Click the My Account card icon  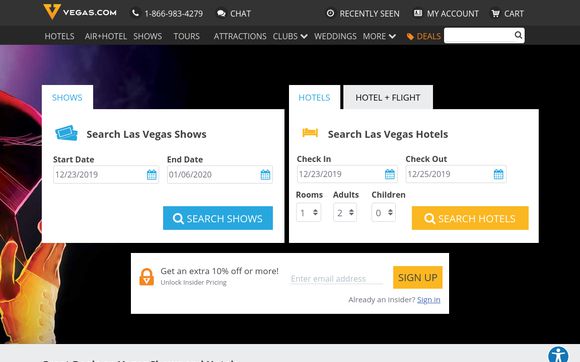coord(418,13)
